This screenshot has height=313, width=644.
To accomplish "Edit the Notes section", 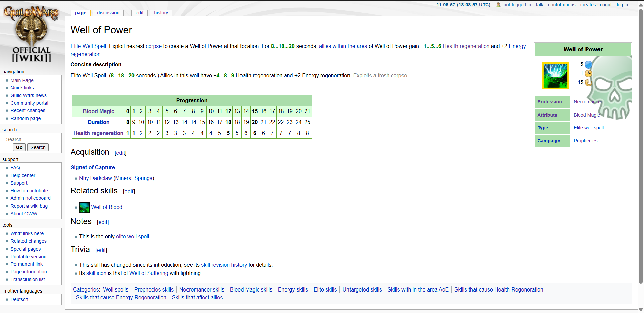I will [103, 222].
